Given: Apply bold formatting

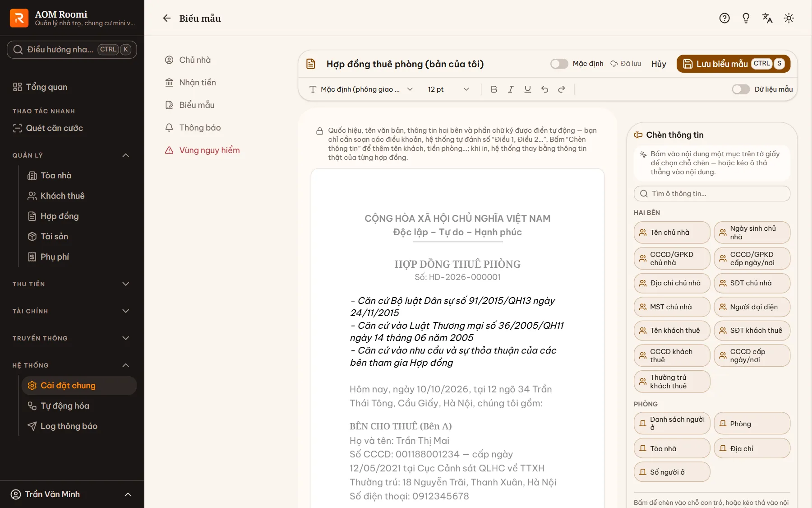Looking at the screenshot, I should point(494,89).
